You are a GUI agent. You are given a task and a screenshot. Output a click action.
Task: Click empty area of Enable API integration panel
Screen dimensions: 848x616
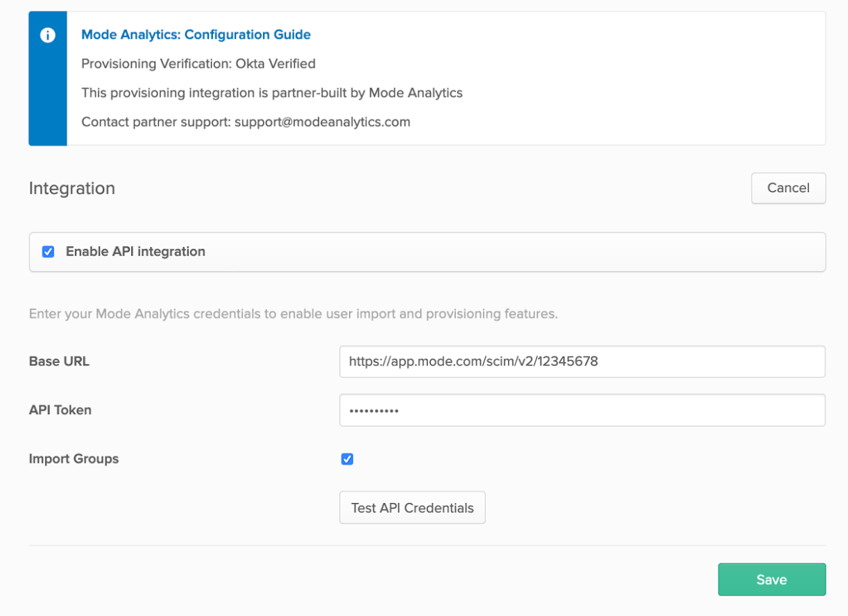pyautogui.click(x=514, y=252)
